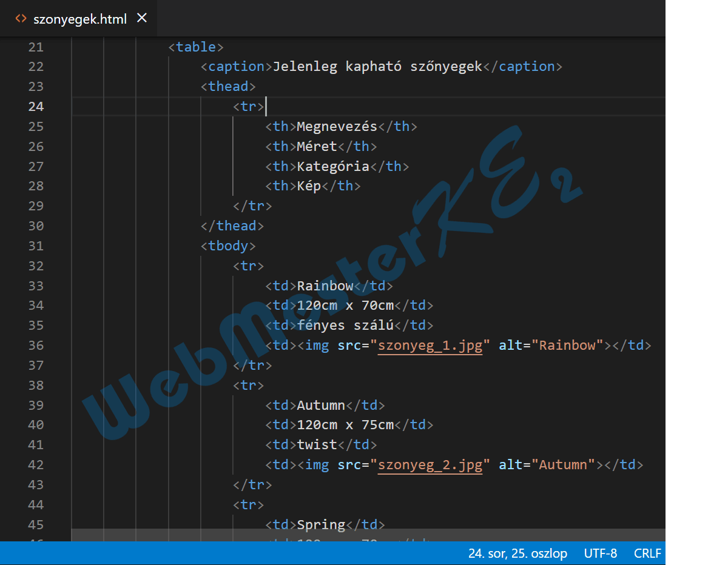Image resolution: width=728 pixels, height=565 pixels.
Task: Click the tr tag on line 32
Action: 249,266
